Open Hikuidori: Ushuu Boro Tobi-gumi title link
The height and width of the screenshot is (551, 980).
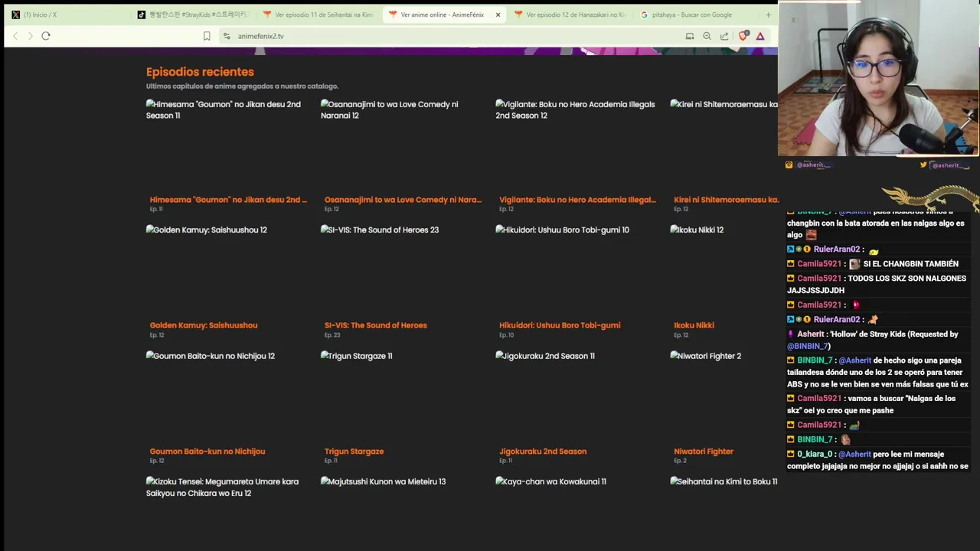[560, 325]
